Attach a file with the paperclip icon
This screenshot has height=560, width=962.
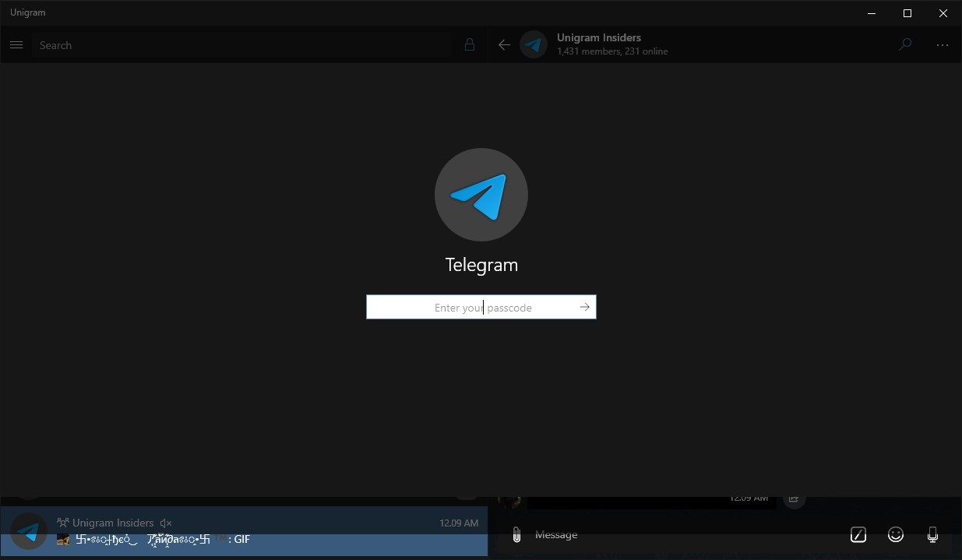[515, 534]
